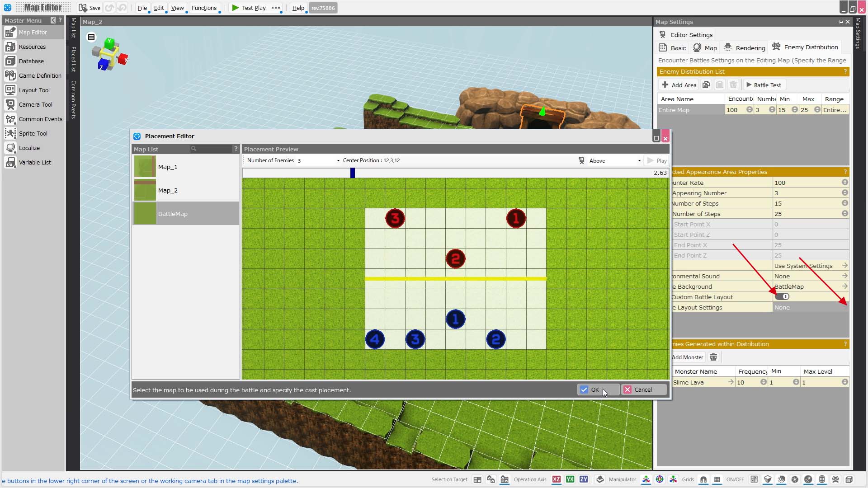
Task: Open the Functions menu
Action: [204, 8]
